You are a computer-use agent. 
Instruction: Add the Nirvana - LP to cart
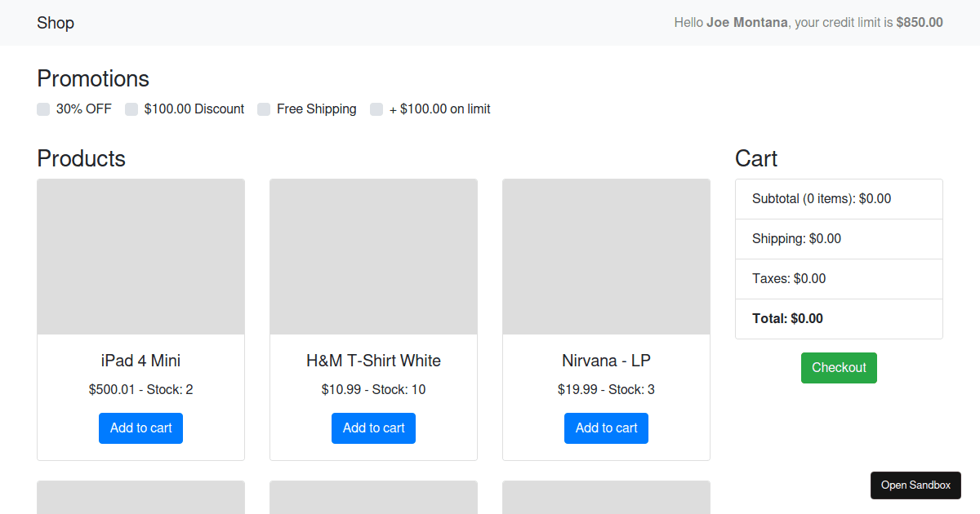click(x=606, y=428)
